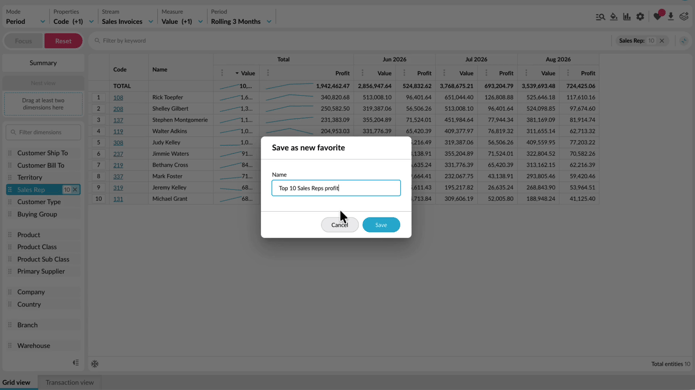Open the Summary tab
This screenshot has height=390, width=695.
coord(43,63)
